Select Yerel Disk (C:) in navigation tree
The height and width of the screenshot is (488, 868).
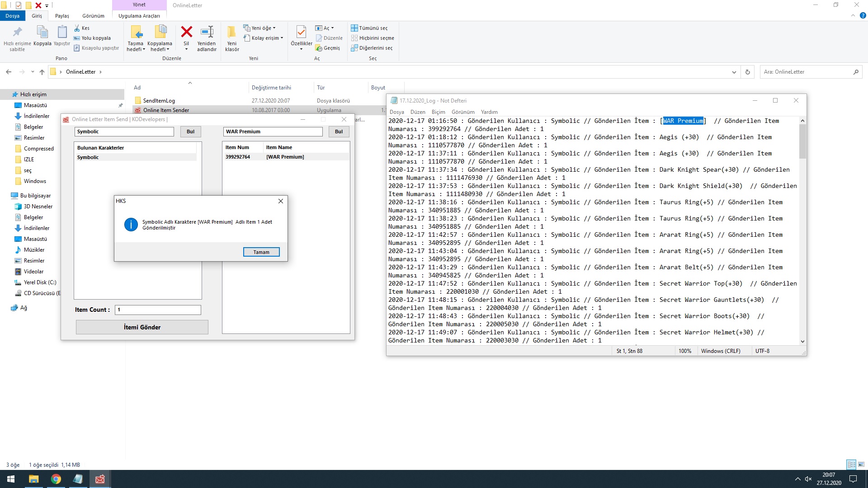pyautogui.click(x=40, y=282)
